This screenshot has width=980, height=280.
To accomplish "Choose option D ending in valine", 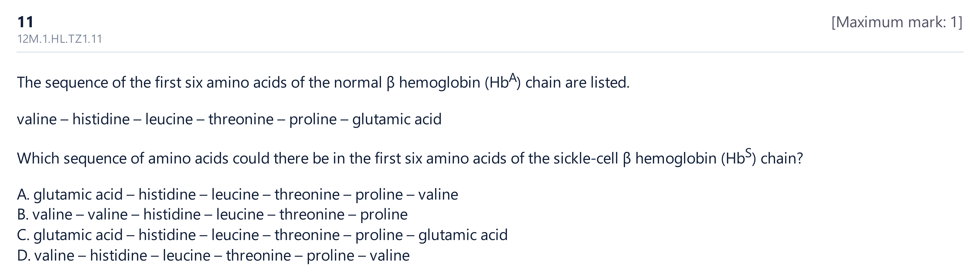I will coord(213,255).
